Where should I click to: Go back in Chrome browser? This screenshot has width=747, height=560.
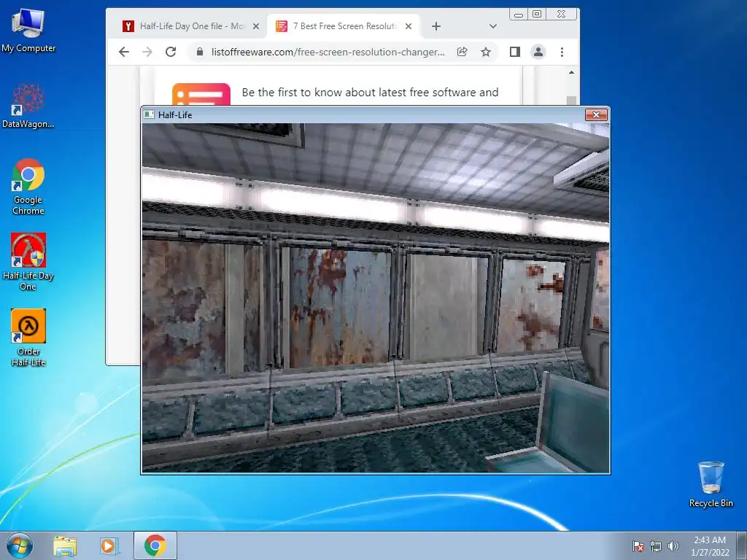coord(124,52)
